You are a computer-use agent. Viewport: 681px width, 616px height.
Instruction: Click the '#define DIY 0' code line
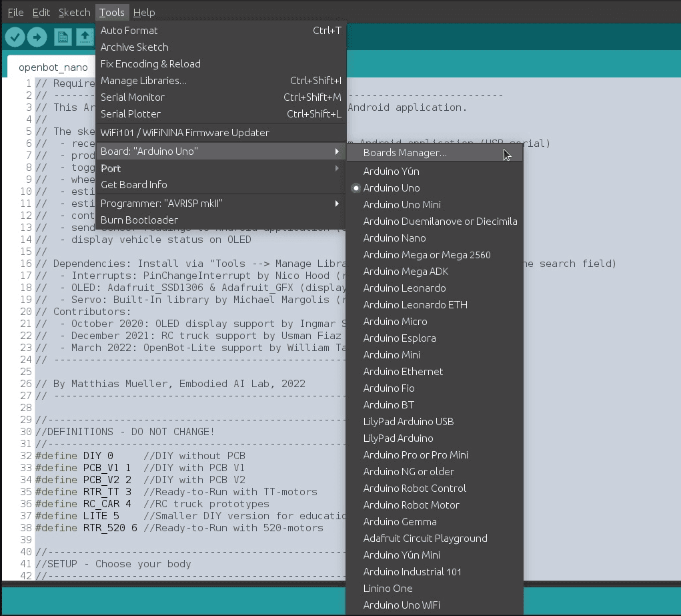(140, 456)
